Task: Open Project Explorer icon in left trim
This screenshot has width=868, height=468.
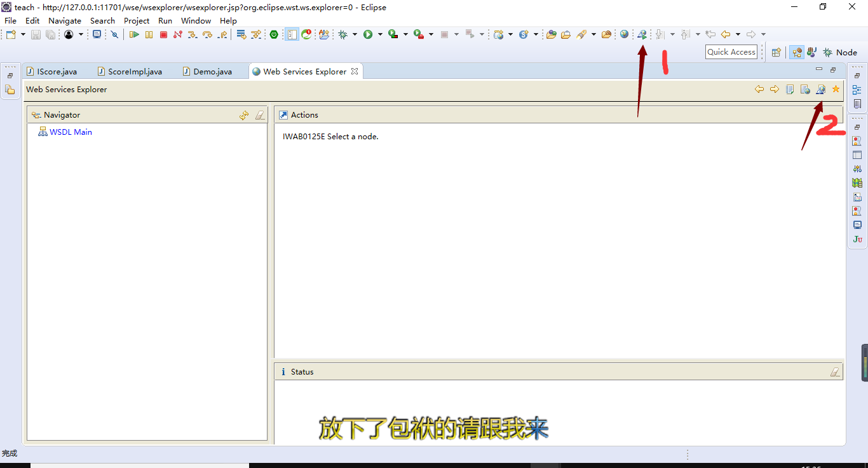Action: click(x=10, y=90)
